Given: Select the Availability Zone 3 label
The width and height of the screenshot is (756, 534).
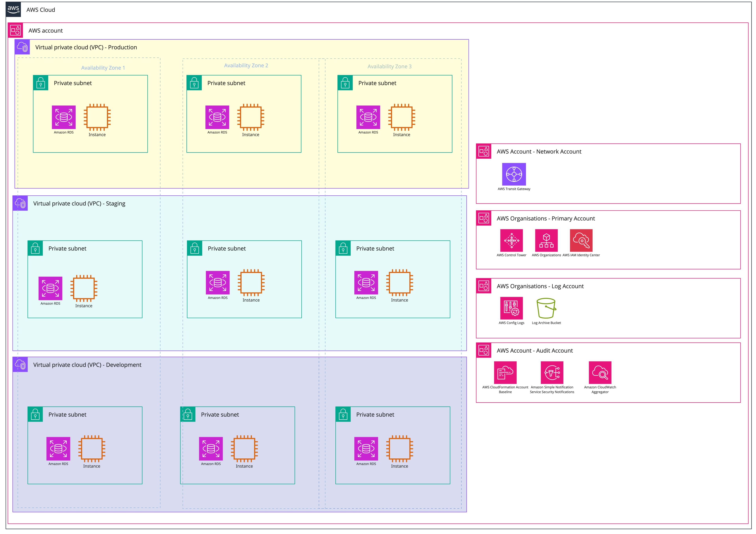Looking at the screenshot, I should (x=390, y=67).
